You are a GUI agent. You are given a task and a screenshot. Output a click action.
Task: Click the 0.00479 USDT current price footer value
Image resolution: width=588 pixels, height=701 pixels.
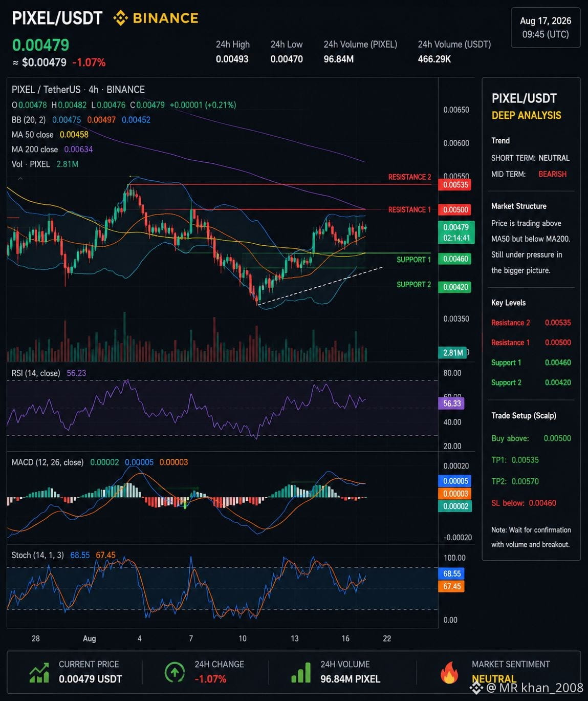pyautogui.click(x=91, y=679)
